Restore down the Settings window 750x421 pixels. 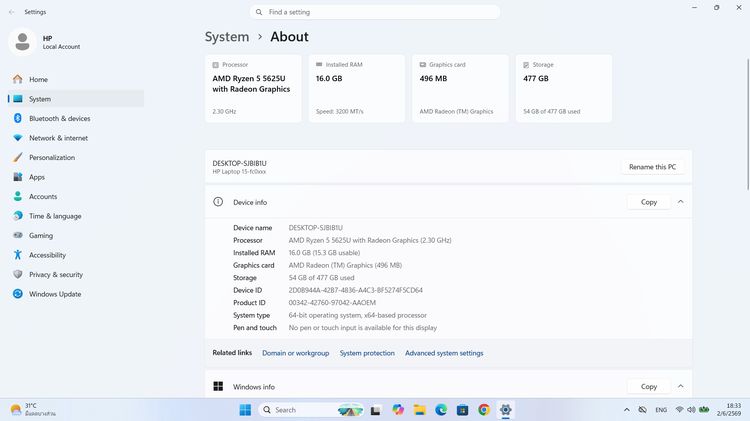(x=717, y=8)
